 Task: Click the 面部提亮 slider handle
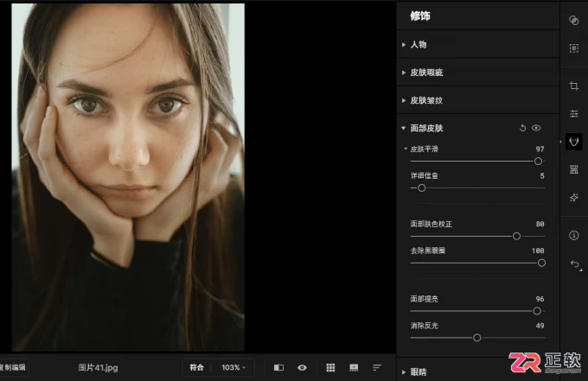[537, 311]
